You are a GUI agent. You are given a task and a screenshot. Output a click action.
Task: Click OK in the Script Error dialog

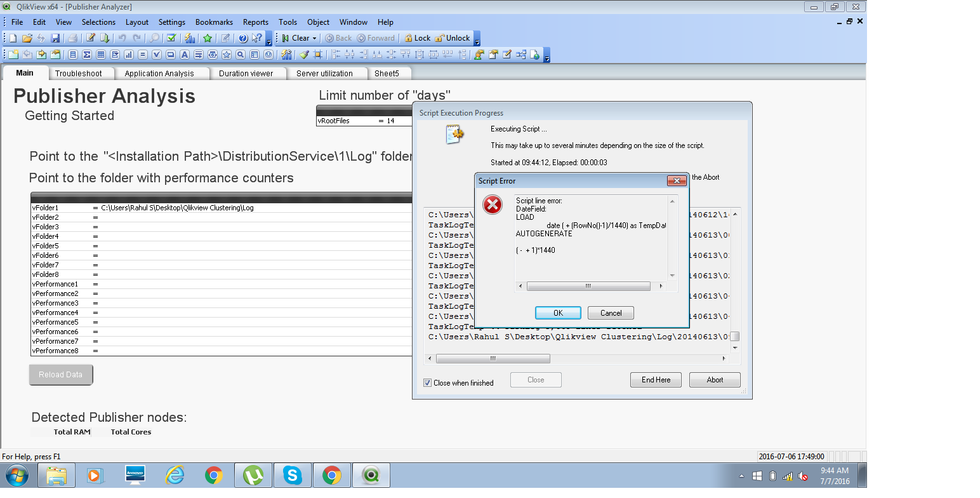pos(558,313)
